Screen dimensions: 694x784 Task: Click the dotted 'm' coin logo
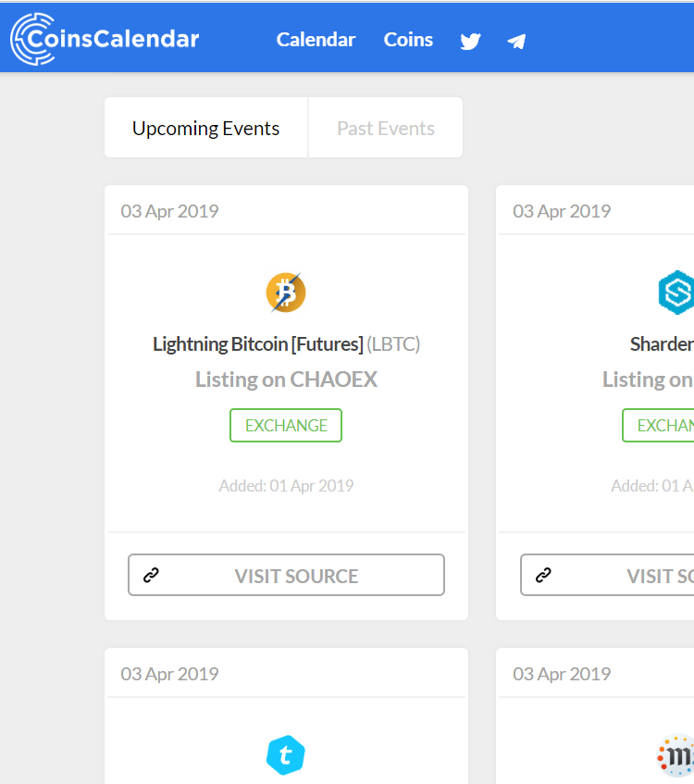click(x=675, y=755)
